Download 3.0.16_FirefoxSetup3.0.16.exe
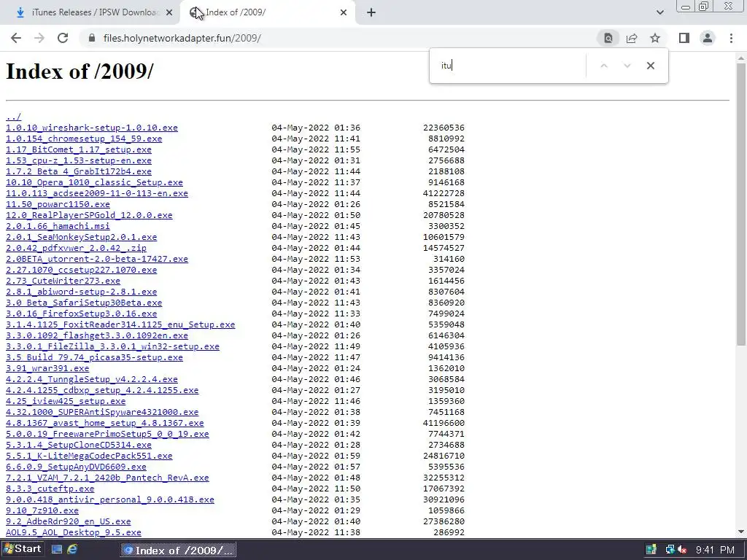The width and height of the screenshot is (747, 560). (x=82, y=314)
